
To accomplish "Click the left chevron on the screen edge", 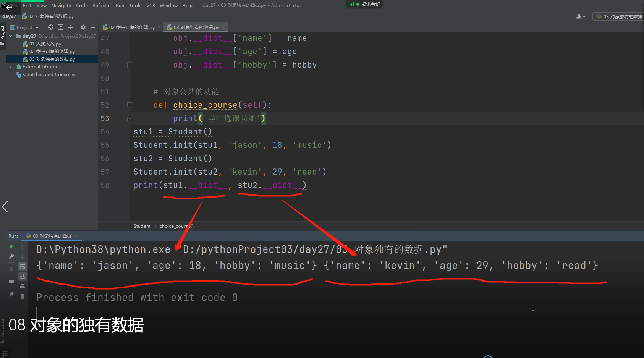I will point(5,207).
